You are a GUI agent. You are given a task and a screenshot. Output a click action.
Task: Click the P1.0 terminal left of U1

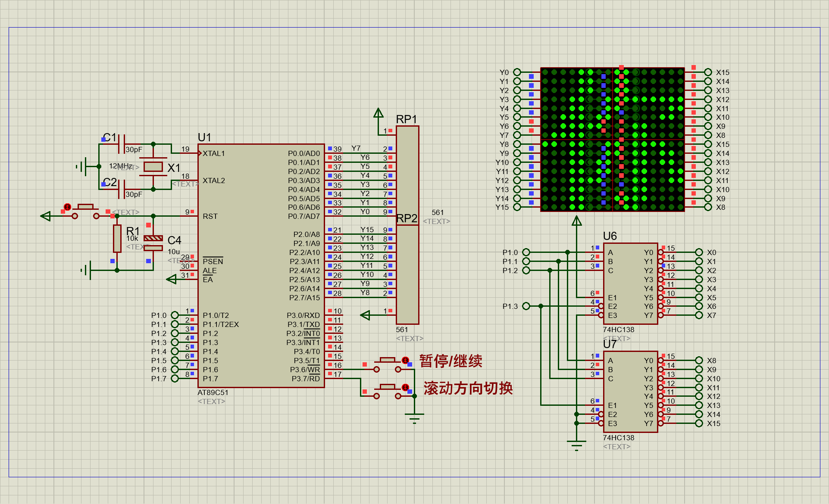pos(175,315)
